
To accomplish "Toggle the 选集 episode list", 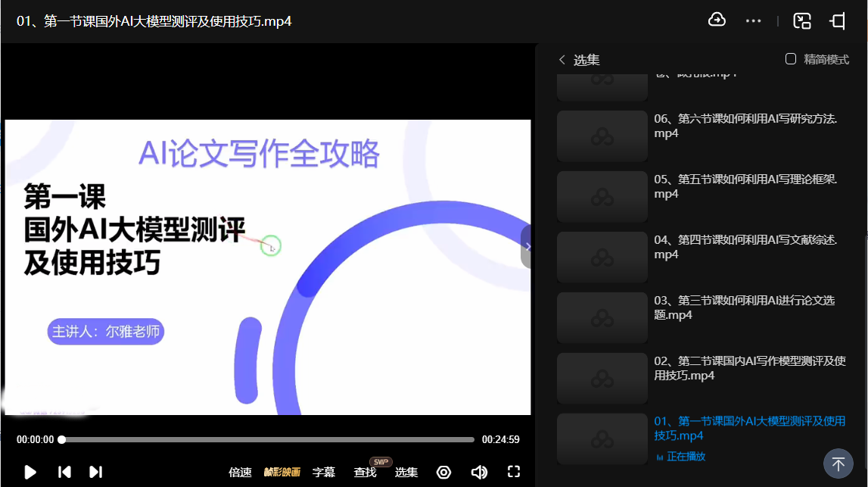I will (x=406, y=472).
